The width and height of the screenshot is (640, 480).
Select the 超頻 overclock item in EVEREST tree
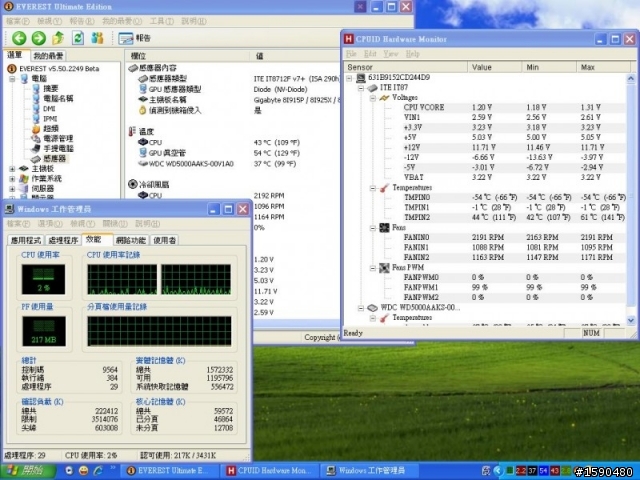(51, 129)
